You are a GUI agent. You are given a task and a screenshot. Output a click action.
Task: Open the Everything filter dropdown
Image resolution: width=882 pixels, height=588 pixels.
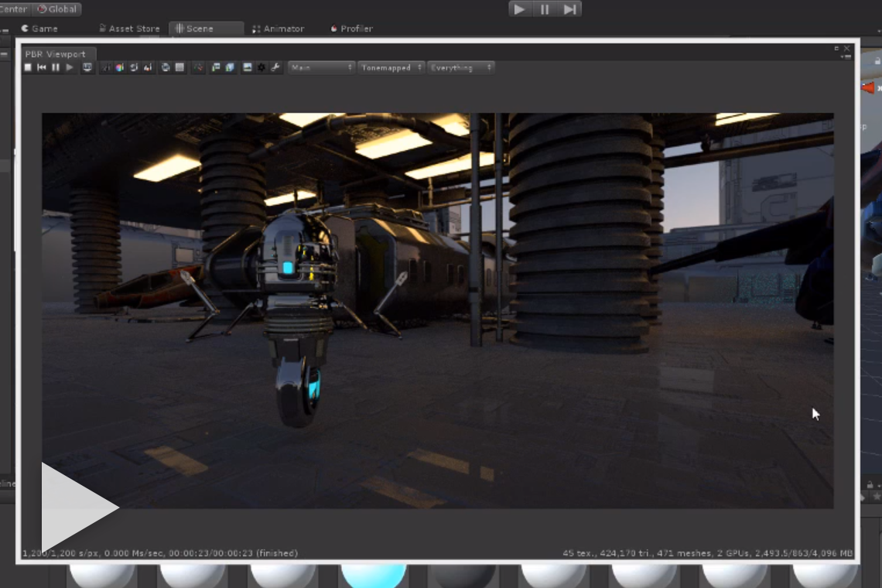pyautogui.click(x=460, y=67)
